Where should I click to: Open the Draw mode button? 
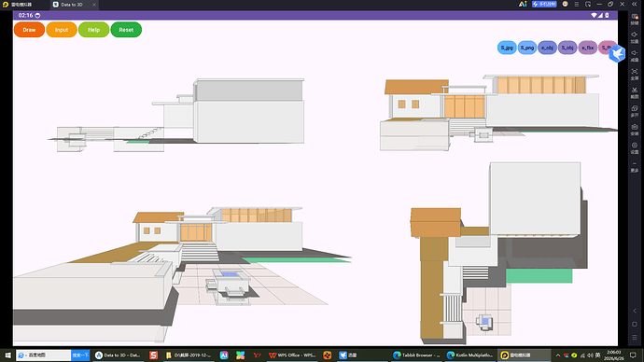[29, 30]
